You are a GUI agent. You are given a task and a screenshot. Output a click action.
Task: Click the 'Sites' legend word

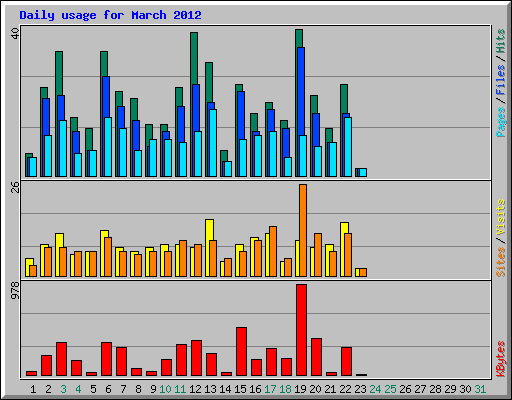pos(501,262)
